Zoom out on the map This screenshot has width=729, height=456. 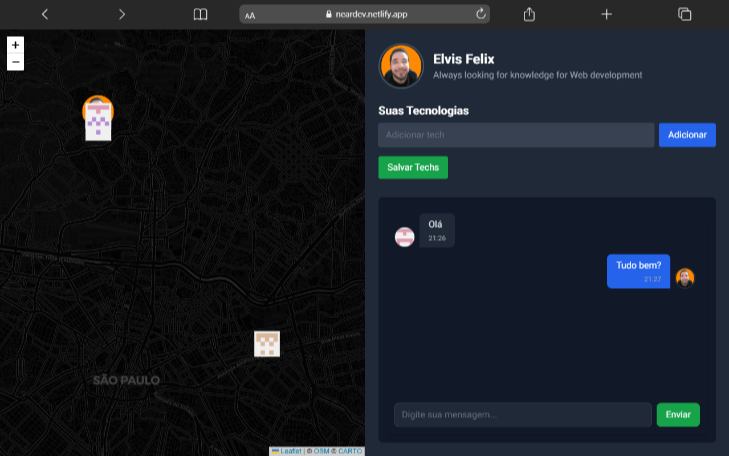point(15,62)
